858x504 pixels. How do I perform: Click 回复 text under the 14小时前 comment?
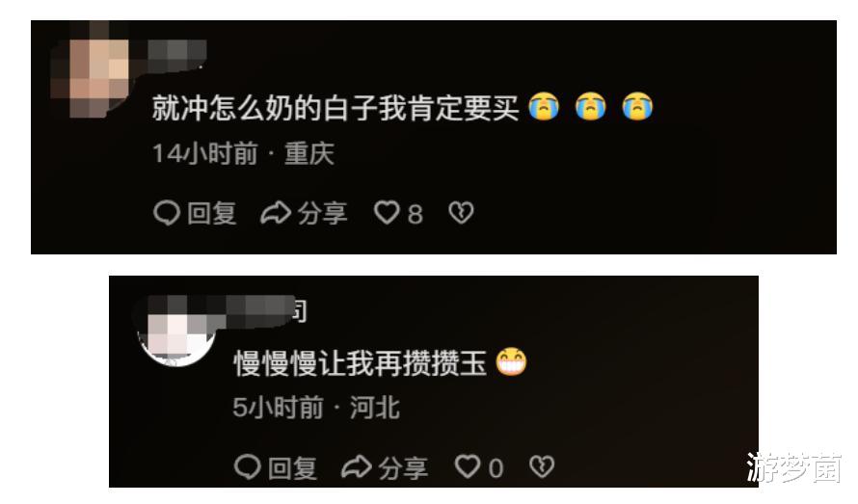coord(212,213)
